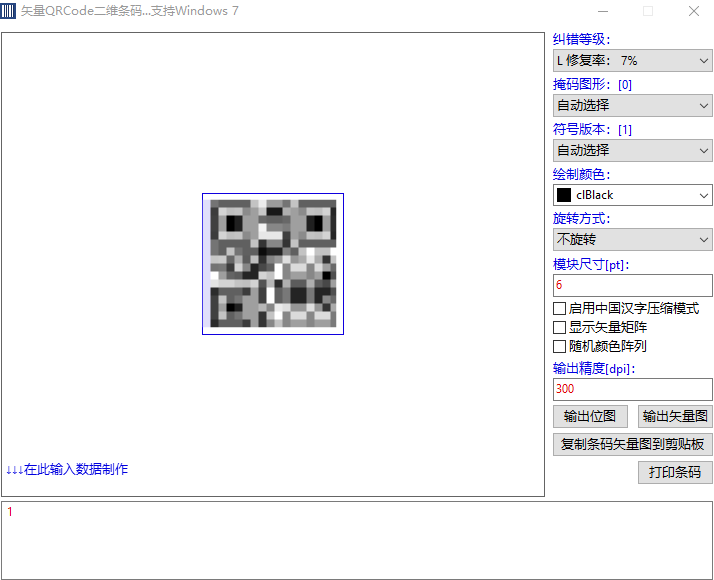Click the 输出位图 button
The height and width of the screenshot is (580, 714).
pyautogui.click(x=590, y=416)
